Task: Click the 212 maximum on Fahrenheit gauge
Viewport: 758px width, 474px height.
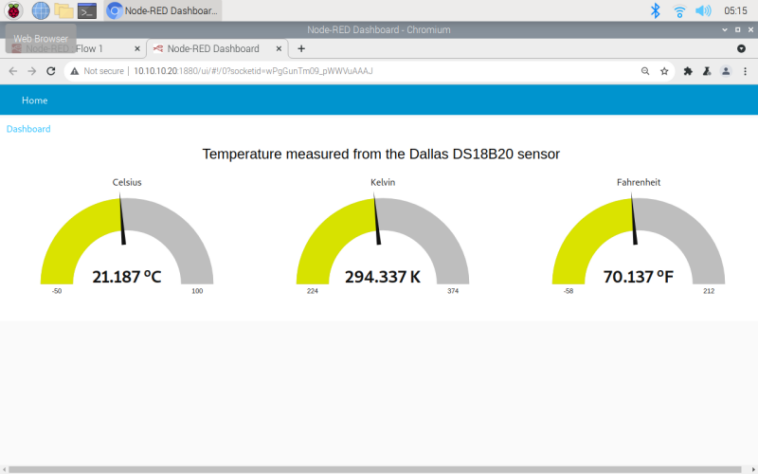Action: (x=708, y=291)
